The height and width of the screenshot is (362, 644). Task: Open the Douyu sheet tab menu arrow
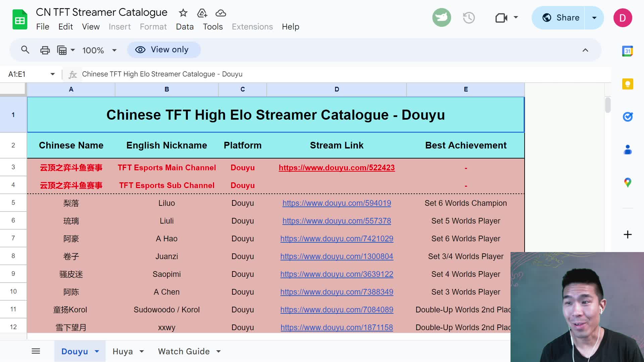tap(97, 351)
